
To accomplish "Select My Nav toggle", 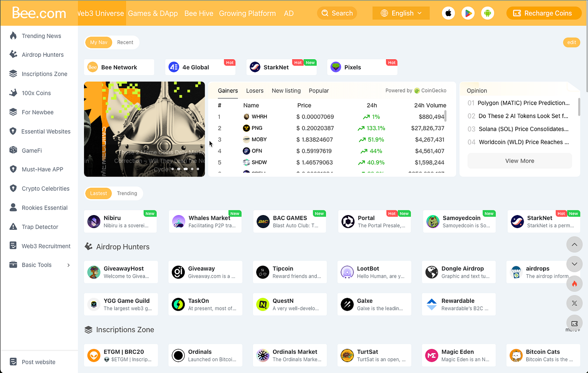I will click(98, 42).
